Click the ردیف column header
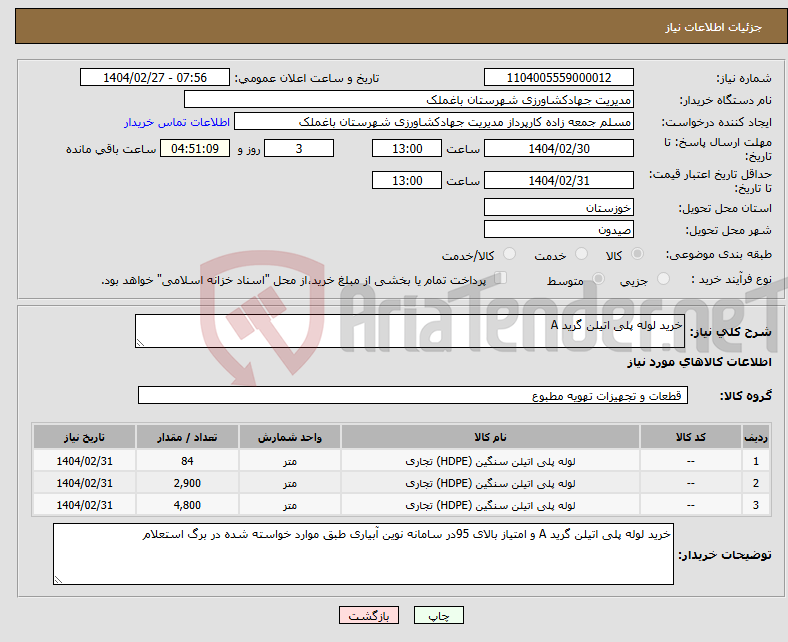The image size is (788, 642). click(x=755, y=437)
